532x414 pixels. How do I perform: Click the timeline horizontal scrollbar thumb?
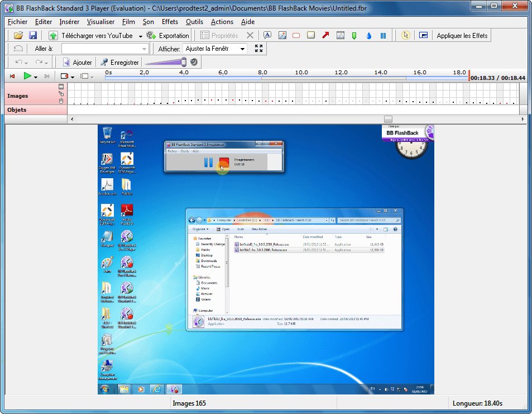388,119
